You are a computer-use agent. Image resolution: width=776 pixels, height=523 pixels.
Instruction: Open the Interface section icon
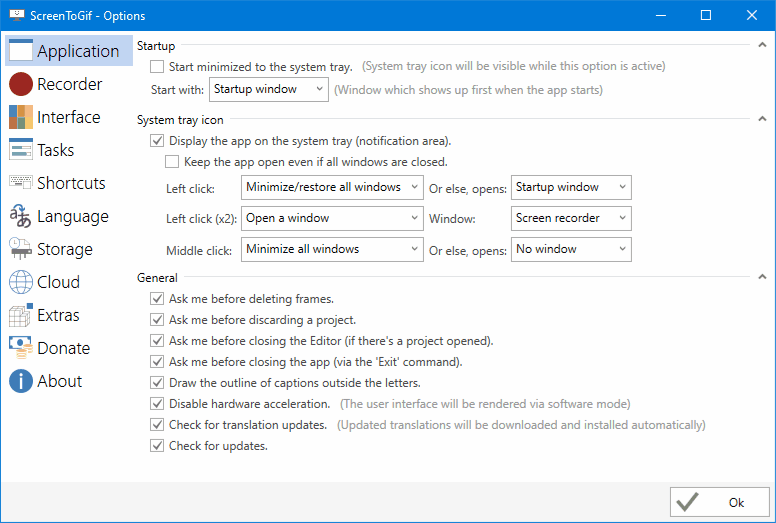pos(21,117)
